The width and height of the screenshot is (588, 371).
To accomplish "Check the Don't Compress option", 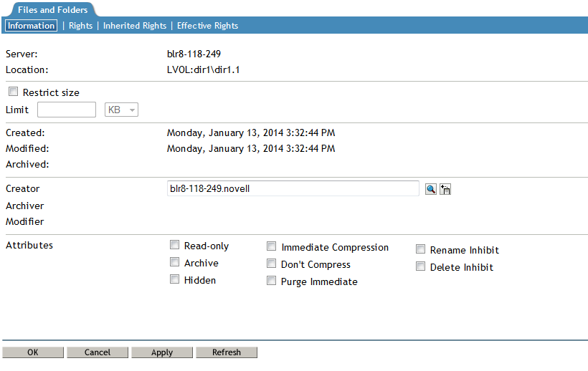I will point(271,264).
